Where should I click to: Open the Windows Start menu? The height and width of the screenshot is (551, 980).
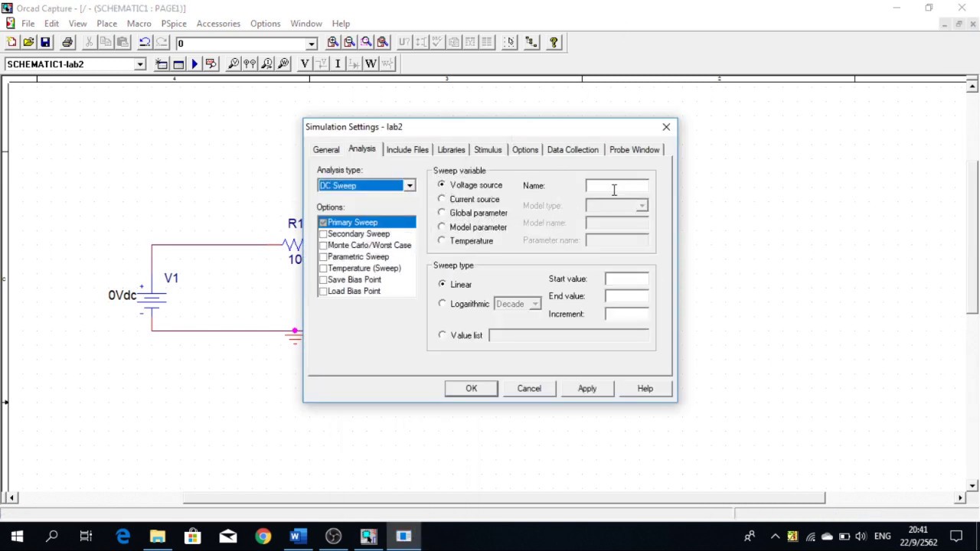pos(17,536)
